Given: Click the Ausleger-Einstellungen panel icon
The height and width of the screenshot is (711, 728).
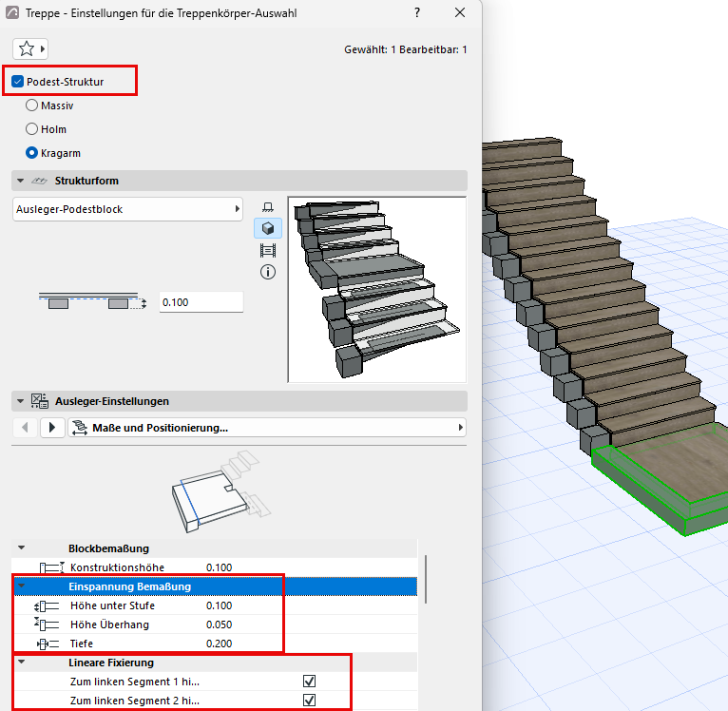Looking at the screenshot, I should pyautogui.click(x=40, y=401).
